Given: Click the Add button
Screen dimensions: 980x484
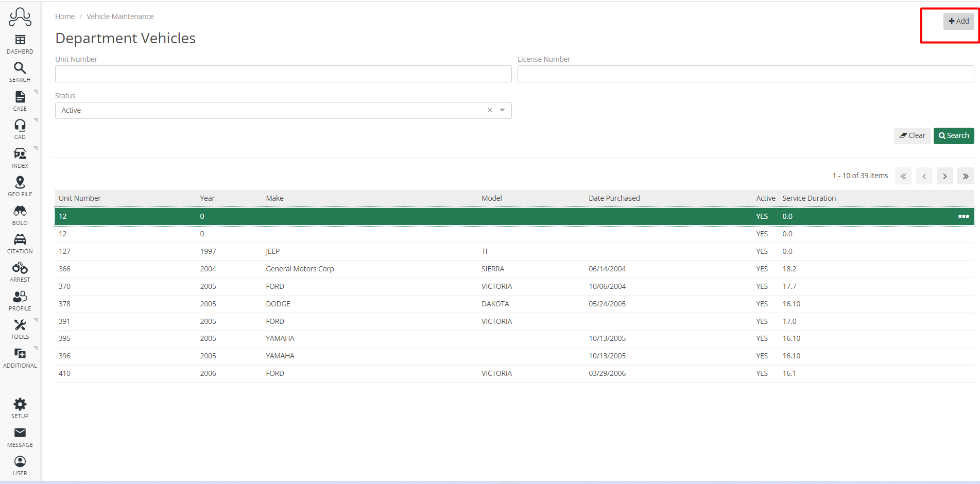Looking at the screenshot, I should coord(958,21).
